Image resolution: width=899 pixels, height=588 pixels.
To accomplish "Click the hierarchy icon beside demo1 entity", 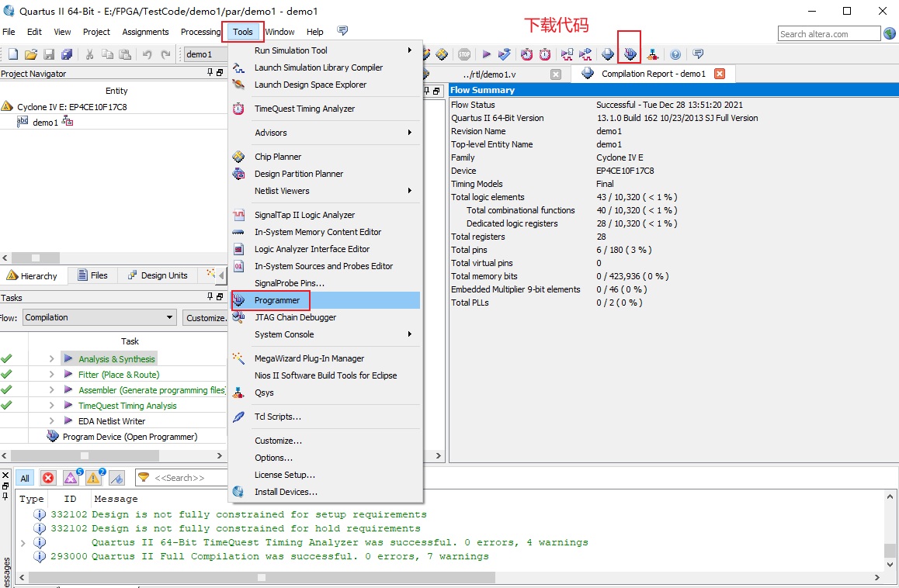I will [x=68, y=122].
